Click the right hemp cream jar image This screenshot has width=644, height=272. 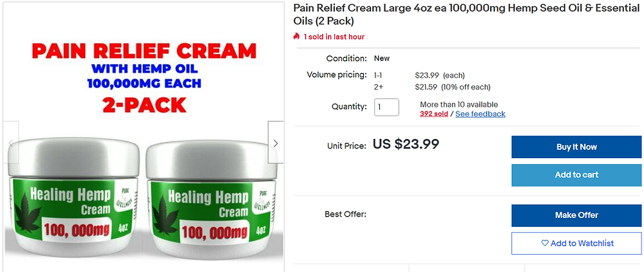211,200
